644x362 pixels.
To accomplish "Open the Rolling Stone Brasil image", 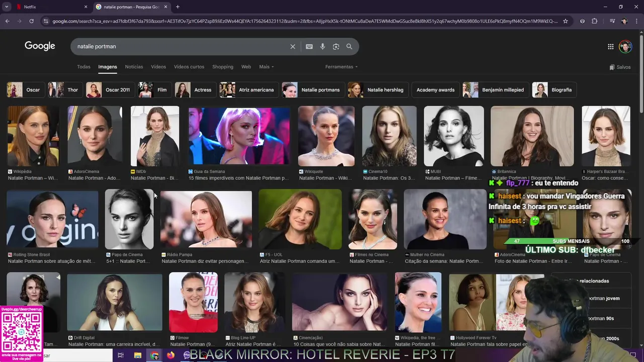I will coord(52,219).
